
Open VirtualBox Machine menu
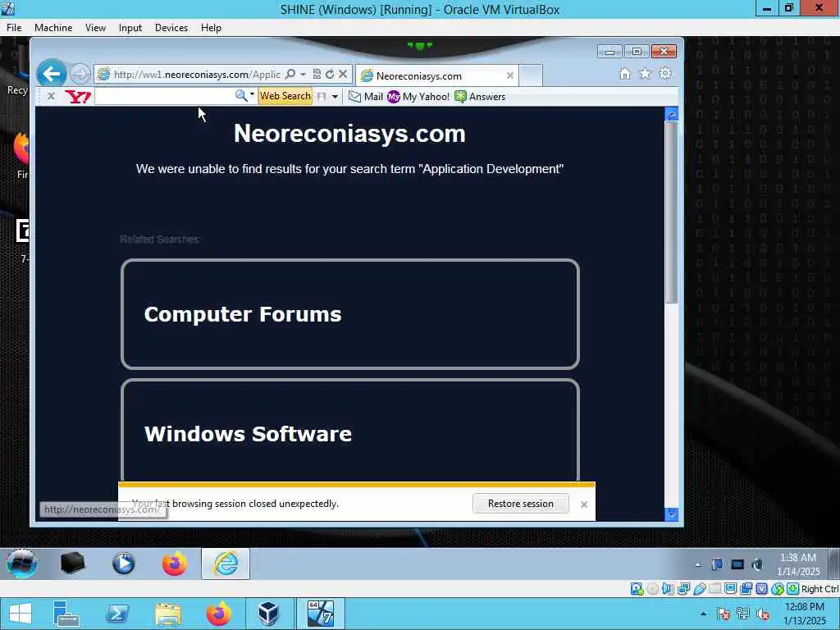[x=53, y=28]
